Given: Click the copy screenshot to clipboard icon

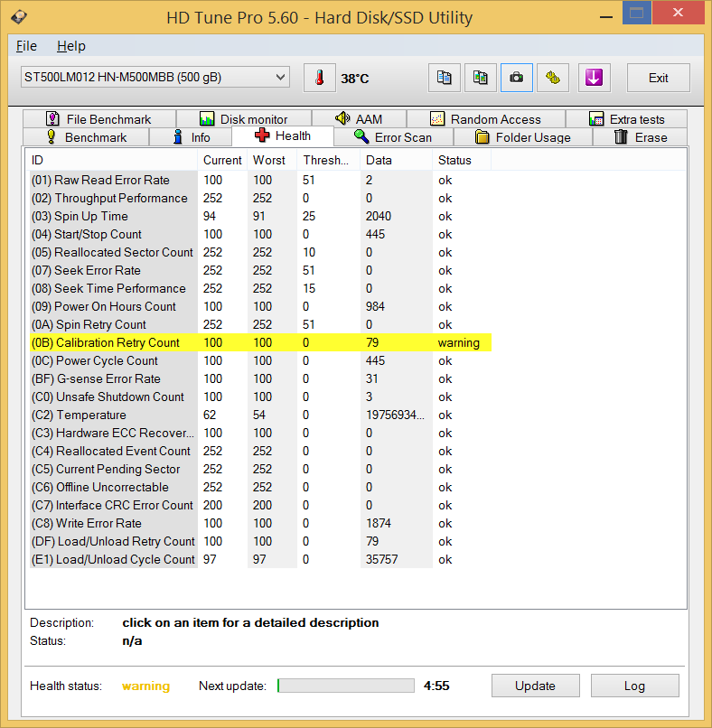Looking at the screenshot, I should click(x=481, y=78).
